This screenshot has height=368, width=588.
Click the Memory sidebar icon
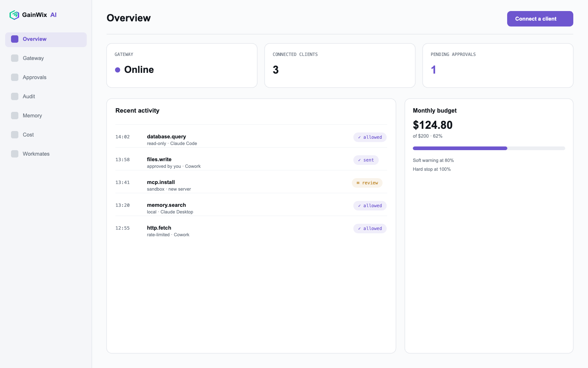(x=15, y=116)
